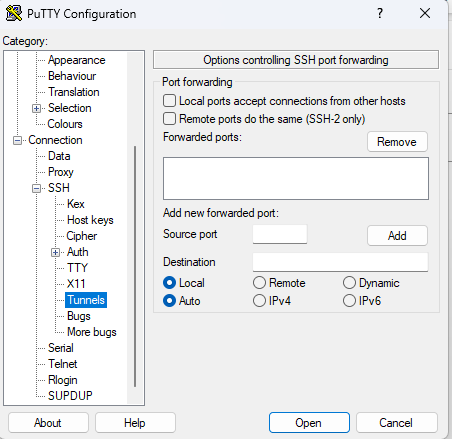Open the Kex category
The height and width of the screenshot is (439, 452).
point(76,204)
